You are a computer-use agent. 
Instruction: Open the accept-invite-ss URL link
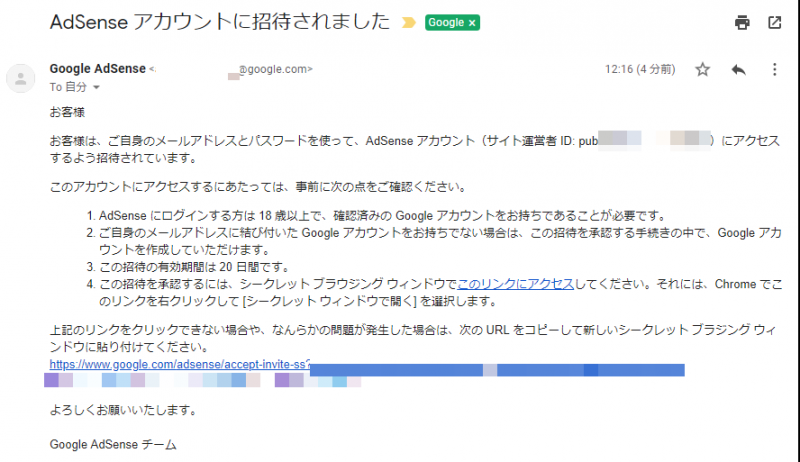[180, 364]
